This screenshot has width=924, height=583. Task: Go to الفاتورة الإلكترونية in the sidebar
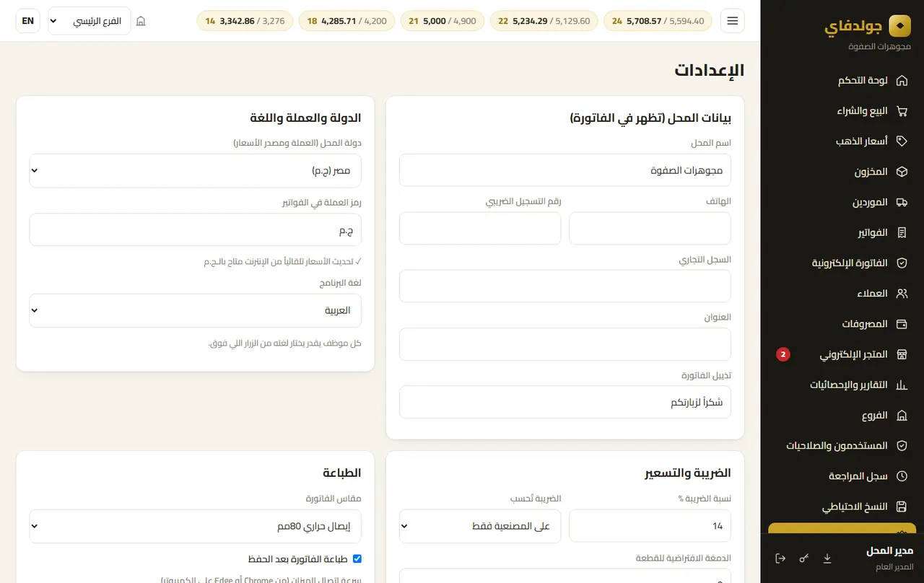pyautogui.click(x=842, y=263)
